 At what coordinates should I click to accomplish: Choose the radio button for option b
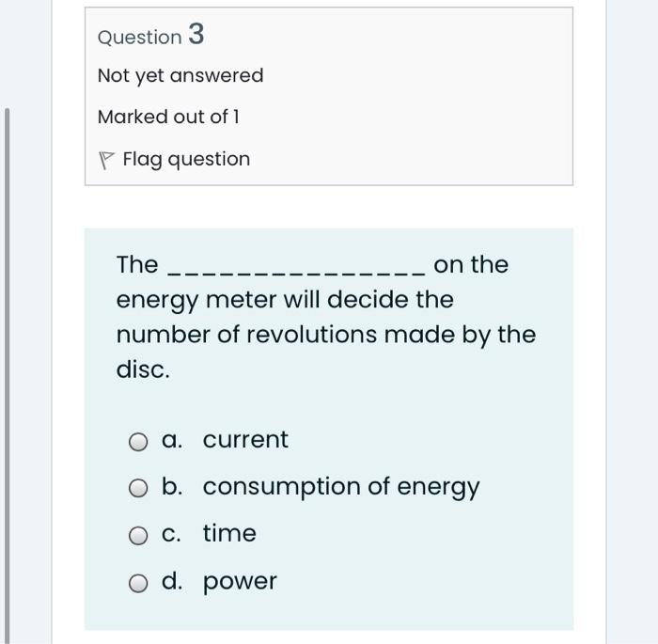click(x=138, y=488)
